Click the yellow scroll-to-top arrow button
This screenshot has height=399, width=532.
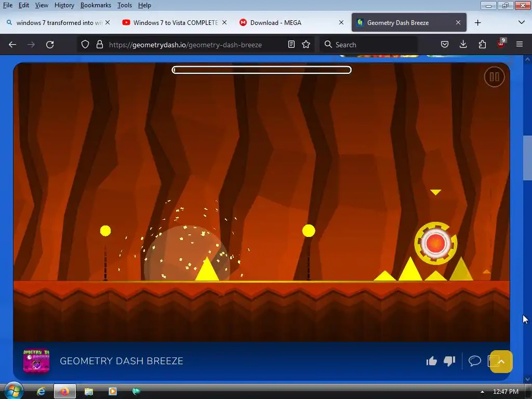[x=501, y=362]
